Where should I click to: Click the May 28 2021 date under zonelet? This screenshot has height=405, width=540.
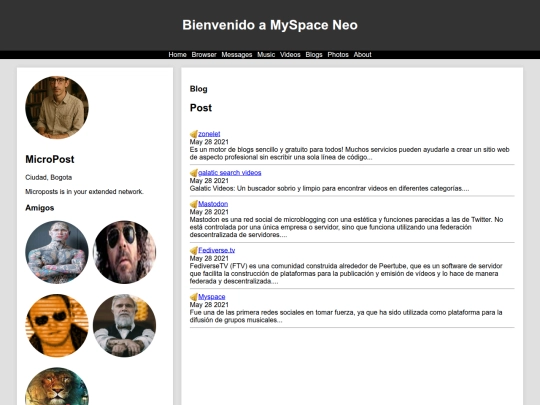coord(209,142)
